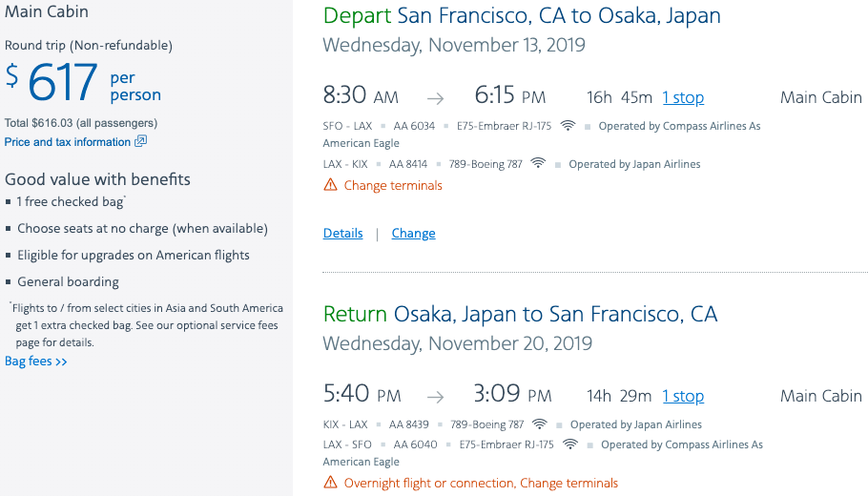The image size is (868, 496).
Task: Open Price and tax information link
Action: [67, 142]
